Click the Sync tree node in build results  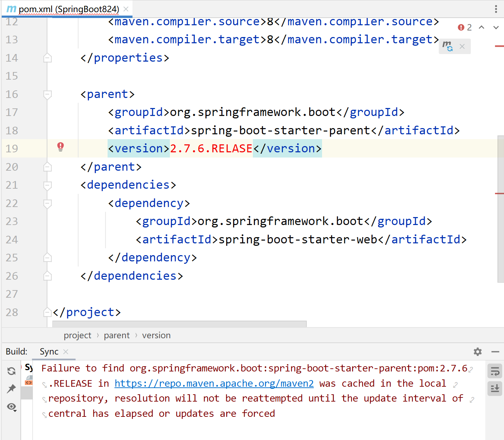point(29,367)
